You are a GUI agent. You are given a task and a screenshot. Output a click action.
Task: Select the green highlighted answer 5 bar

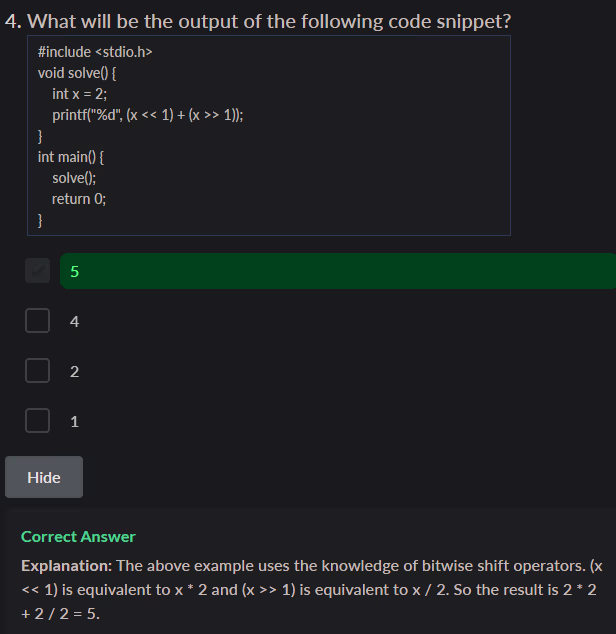point(338,271)
